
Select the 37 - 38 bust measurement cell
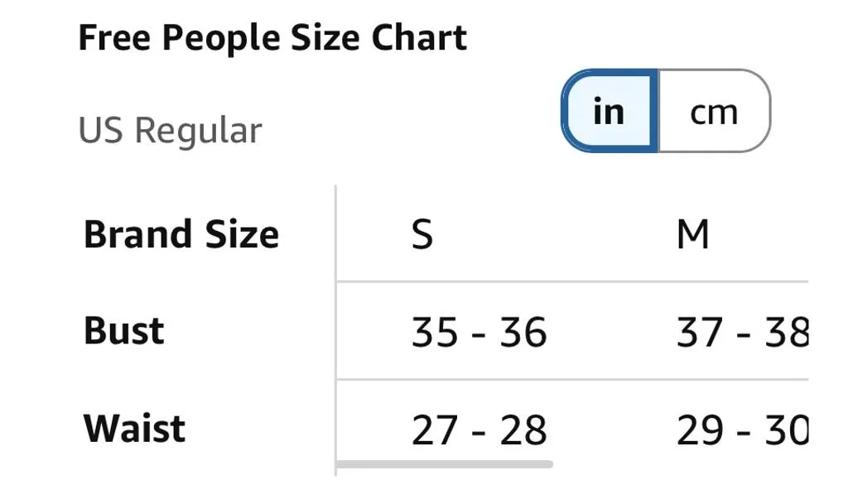[x=743, y=332]
